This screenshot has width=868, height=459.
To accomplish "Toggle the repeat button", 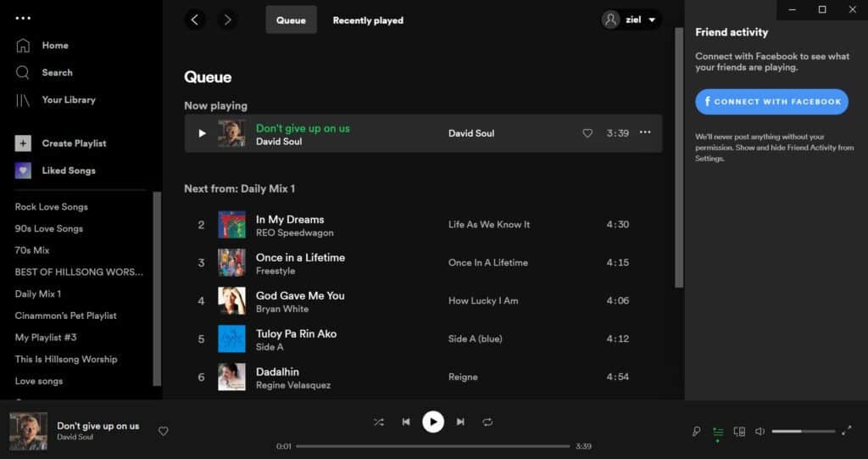I will [487, 422].
